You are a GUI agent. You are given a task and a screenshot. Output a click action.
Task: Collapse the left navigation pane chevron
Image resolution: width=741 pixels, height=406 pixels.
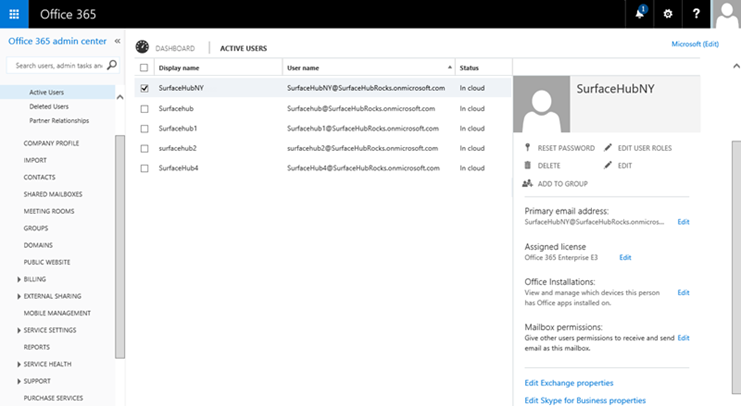117,41
